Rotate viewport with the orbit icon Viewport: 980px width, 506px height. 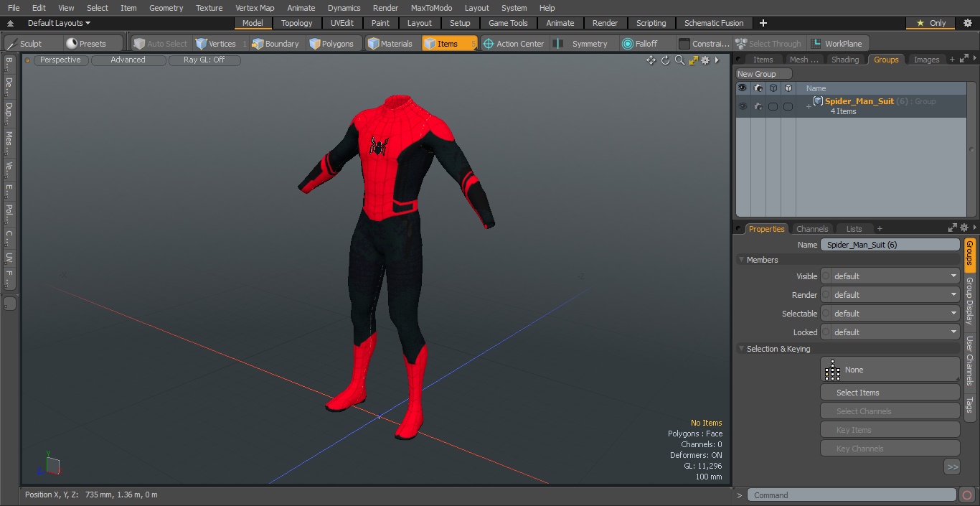(665, 60)
